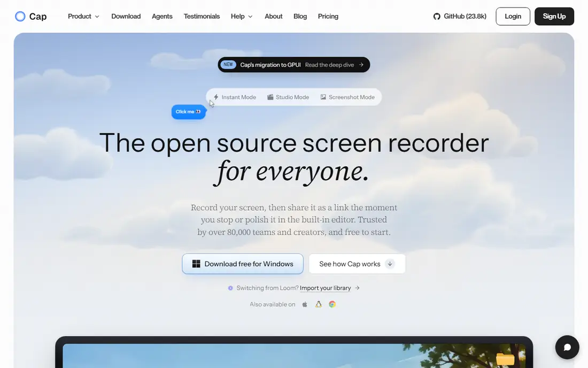The width and height of the screenshot is (588, 368).
Task: Click the yellow folder icon in the preview
Action: tap(505, 358)
